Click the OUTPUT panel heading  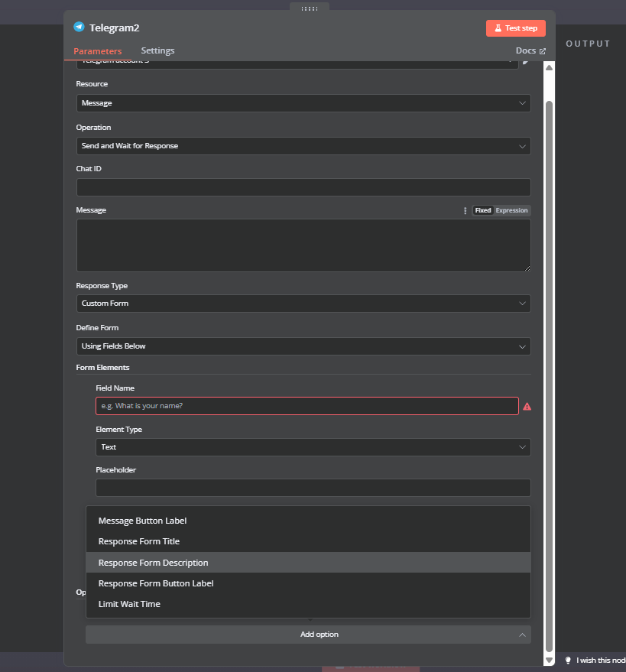coord(588,44)
